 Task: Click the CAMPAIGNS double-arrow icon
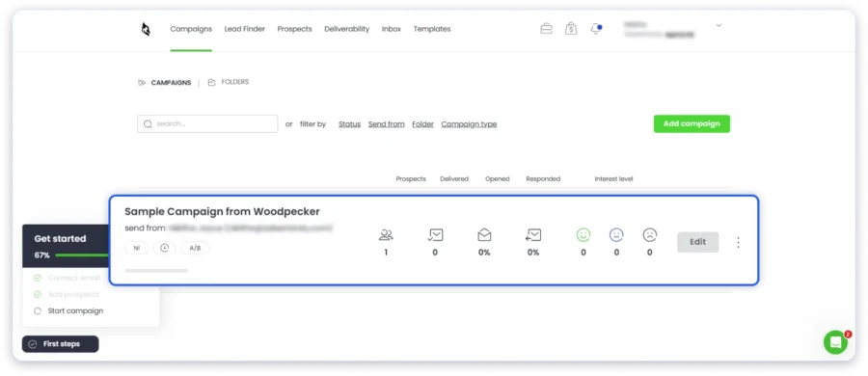click(x=143, y=83)
